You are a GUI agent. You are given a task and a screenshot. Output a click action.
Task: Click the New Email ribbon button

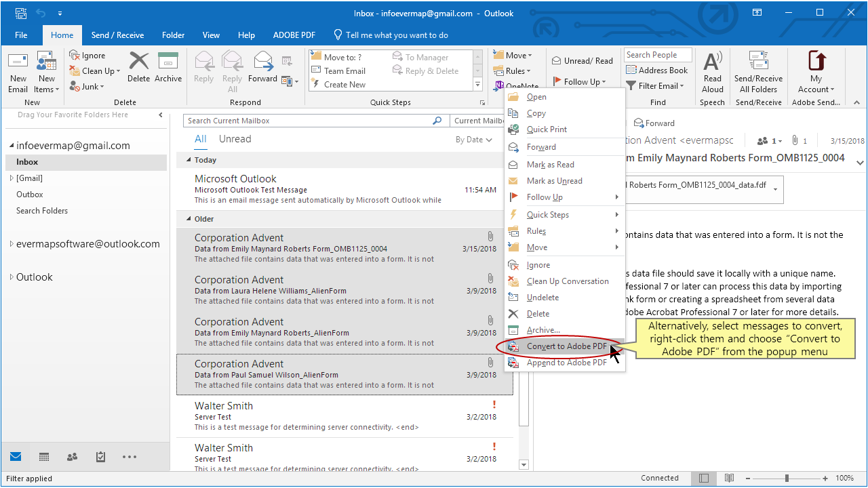point(18,73)
